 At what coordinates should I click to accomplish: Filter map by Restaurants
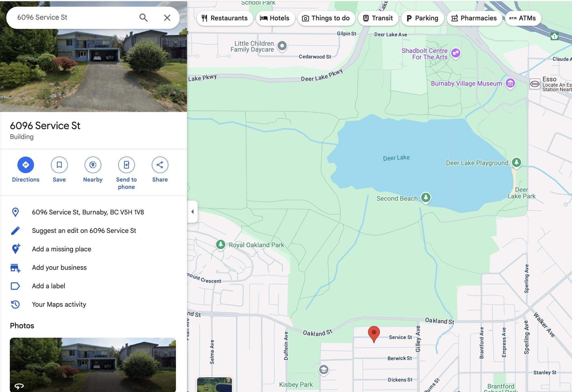(x=225, y=18)
